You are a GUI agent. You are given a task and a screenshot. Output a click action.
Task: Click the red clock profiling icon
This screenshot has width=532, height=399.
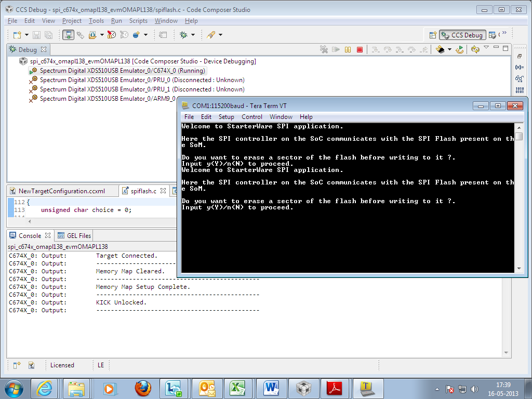pyautogui.click(x=112, y=35)
